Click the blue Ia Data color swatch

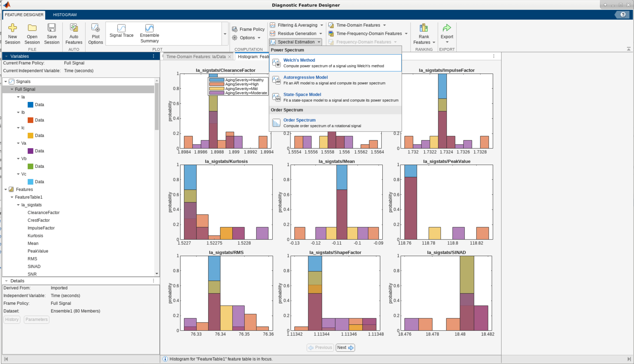pyautogui.click(x=30, y=105)
